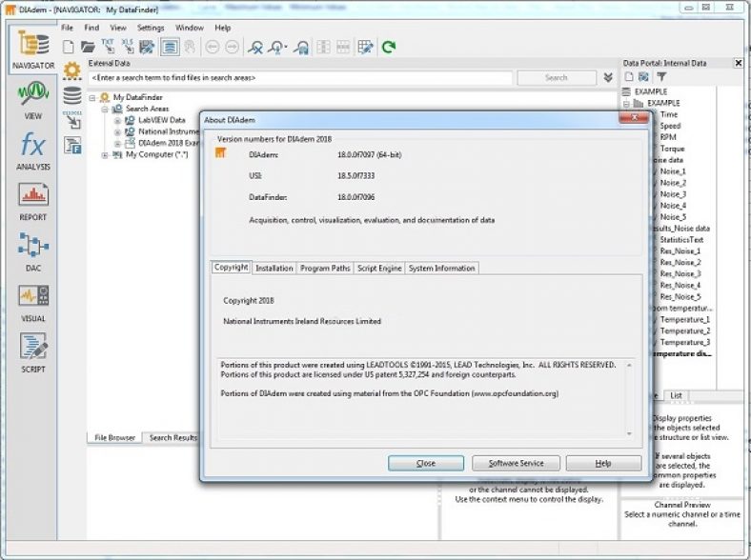This screenshot has height=560, width=751.
Task: Open the SCRIPT panel
Action: coord(32,354)
